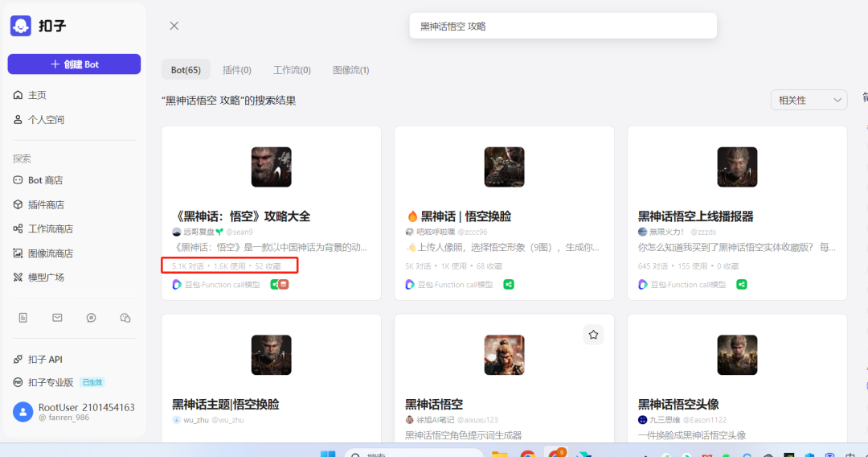The width and height of the screenshot is (868, 457).
Task: Click 黑神话悟空角色提示词生成器 description
Action: (x=464, y=435)
